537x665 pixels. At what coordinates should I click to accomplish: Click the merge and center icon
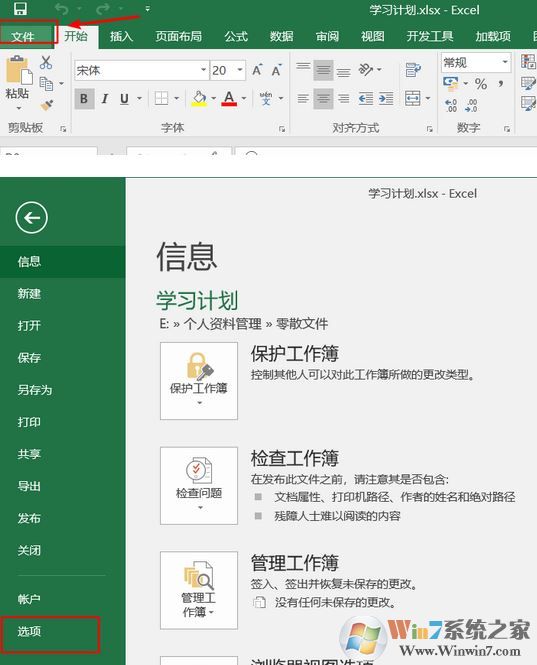tap(413, 99)
